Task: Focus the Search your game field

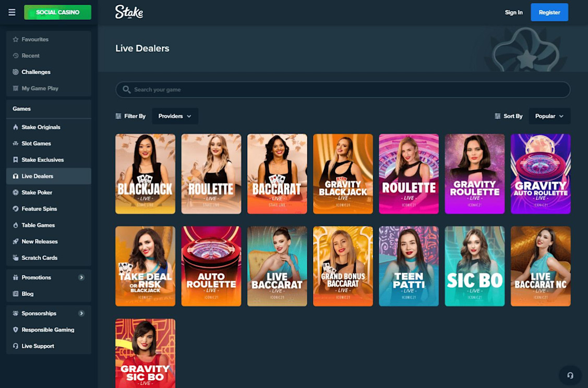Action: [x=343, y=90]
